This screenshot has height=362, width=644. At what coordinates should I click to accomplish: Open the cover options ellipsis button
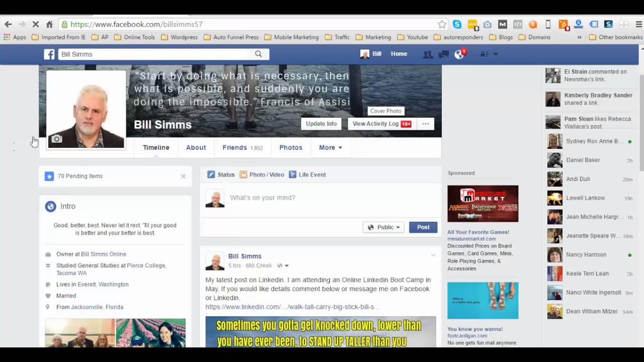426,124
